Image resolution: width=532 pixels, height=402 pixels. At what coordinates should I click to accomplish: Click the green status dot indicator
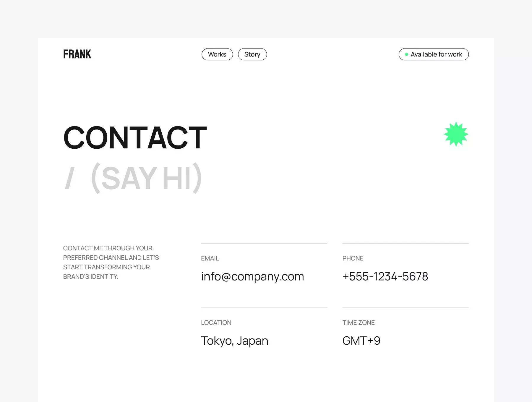[x=407, y=54]
